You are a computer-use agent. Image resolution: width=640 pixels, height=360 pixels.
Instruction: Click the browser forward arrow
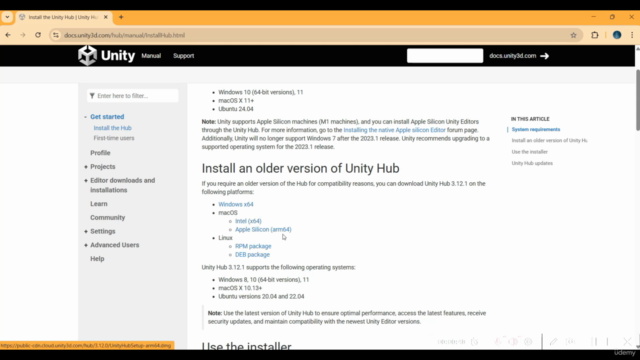(23, 35)
